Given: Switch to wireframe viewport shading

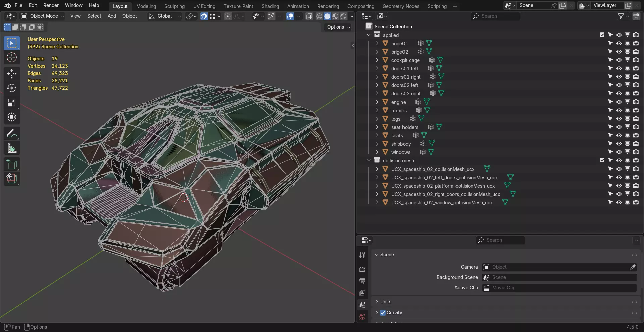Looking at the screenshot, I should tap(319, 16).
